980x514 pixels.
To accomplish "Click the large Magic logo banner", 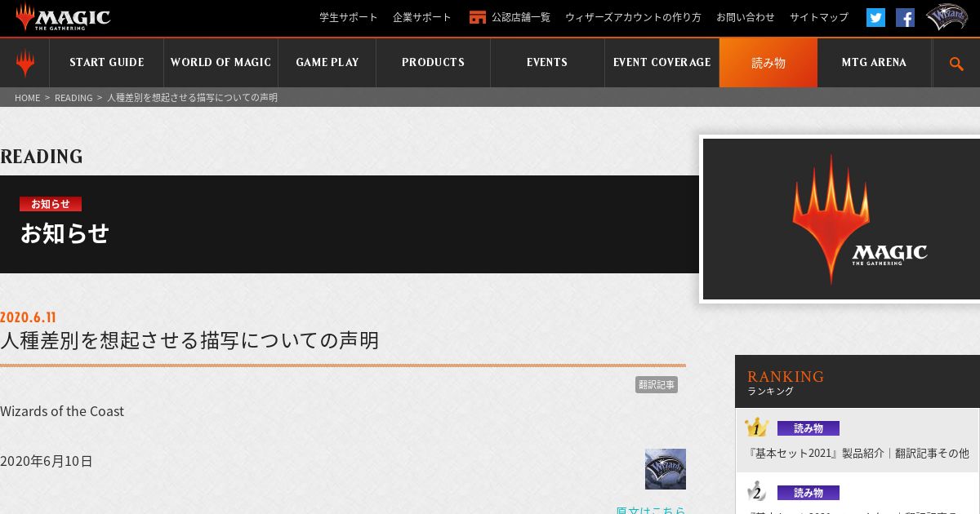I will click(x=841, y=219).
